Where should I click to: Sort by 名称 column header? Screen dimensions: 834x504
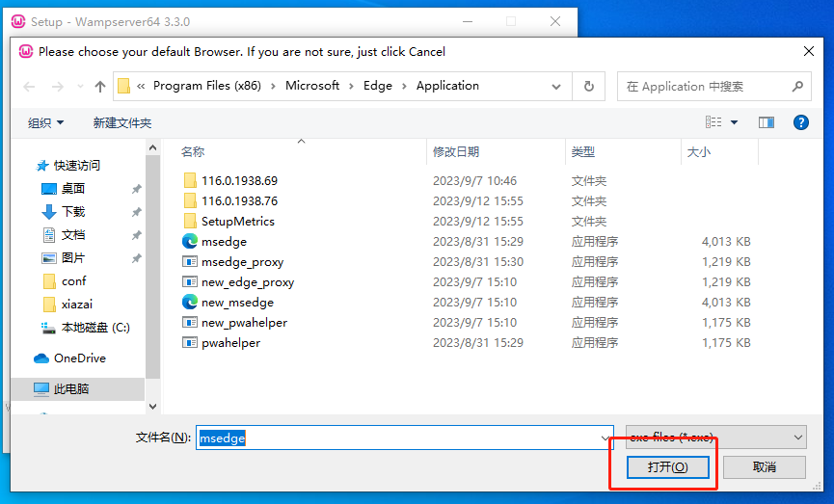coord(192,152)
